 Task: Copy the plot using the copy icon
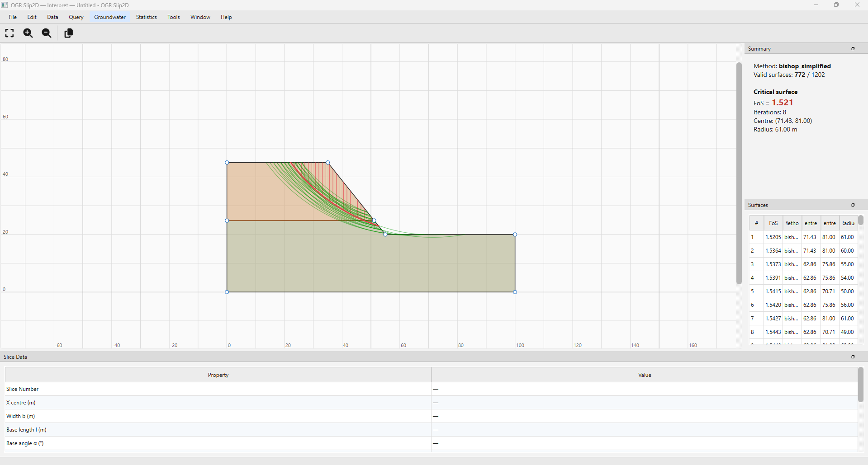click(68, 33)
